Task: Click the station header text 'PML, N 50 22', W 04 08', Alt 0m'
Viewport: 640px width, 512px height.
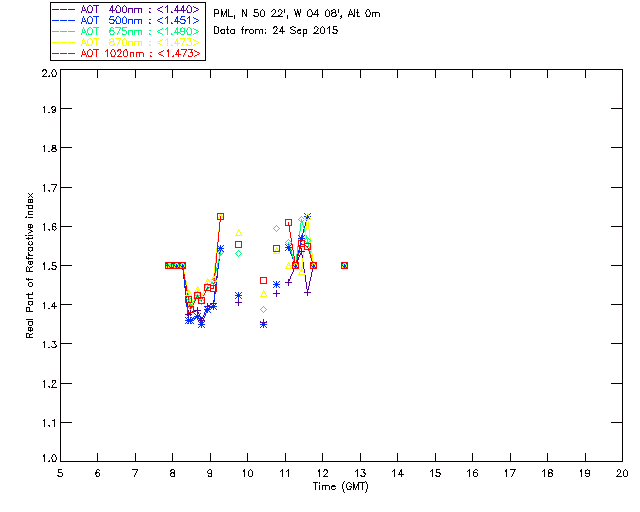Action: click(297, 14)
